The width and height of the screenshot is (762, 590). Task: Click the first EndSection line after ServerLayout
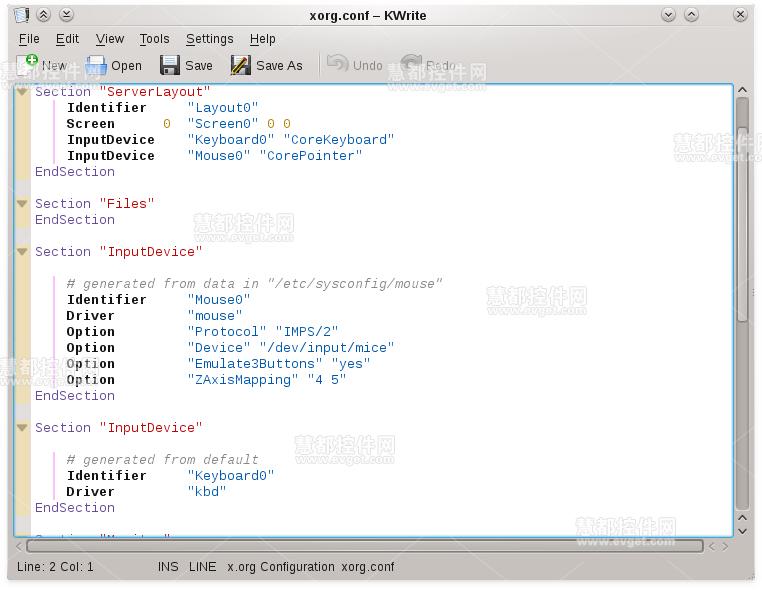[x=75, y=172]
